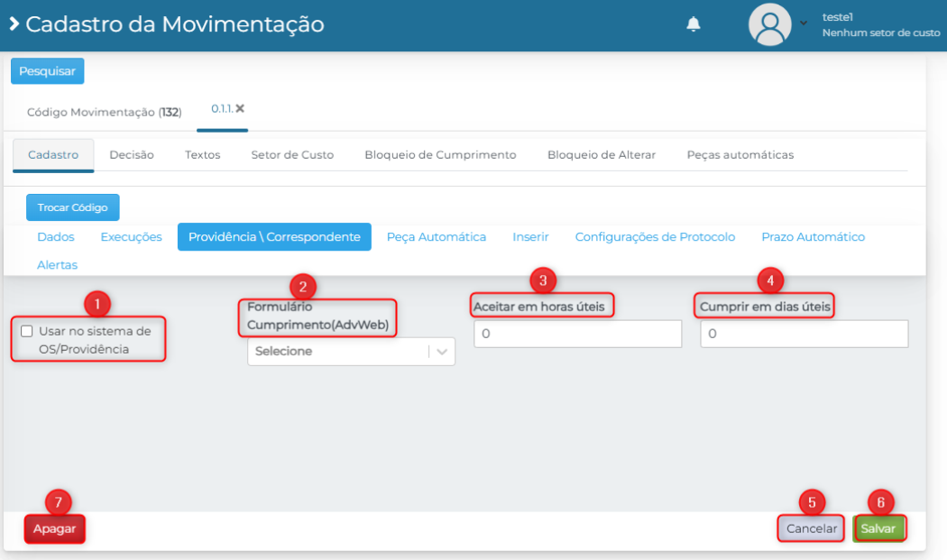Expand the user menu arrow beside avatar
947x560 pixels.
pyautogui.click(x=804, y=23)
